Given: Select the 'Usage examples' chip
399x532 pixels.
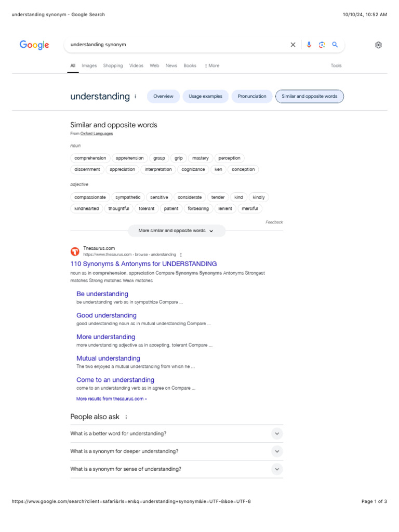Looking at the screenshot, I should pos(205,96).
